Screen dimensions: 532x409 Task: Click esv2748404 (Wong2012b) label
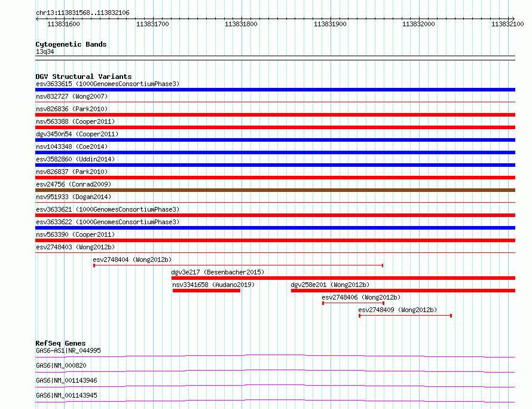click(x=132, y=260)
